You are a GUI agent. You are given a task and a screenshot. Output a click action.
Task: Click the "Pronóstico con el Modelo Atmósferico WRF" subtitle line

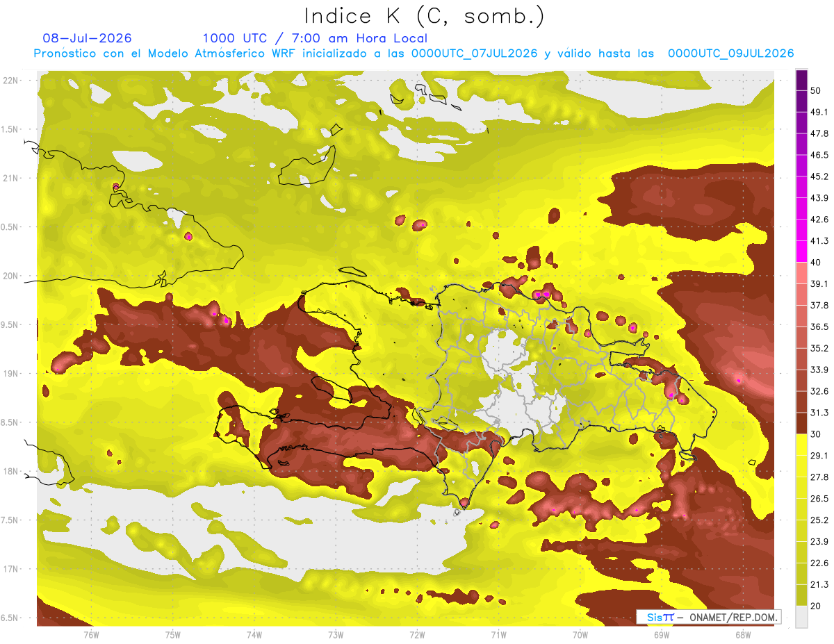click(x=414, y=53)
